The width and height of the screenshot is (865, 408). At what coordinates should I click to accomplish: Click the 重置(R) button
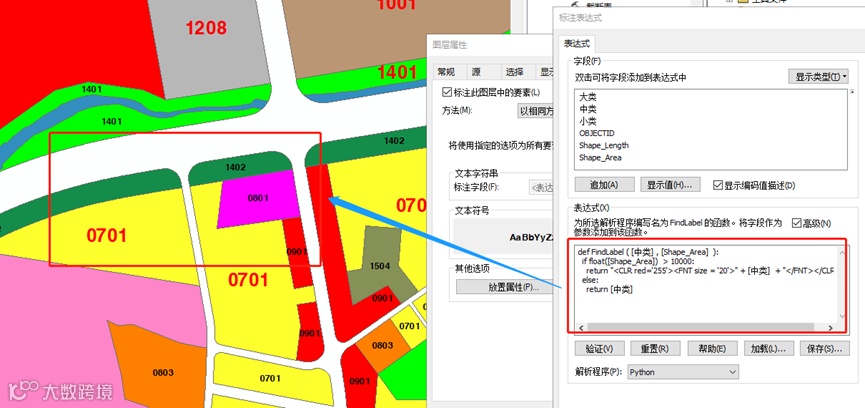[655, 348]
